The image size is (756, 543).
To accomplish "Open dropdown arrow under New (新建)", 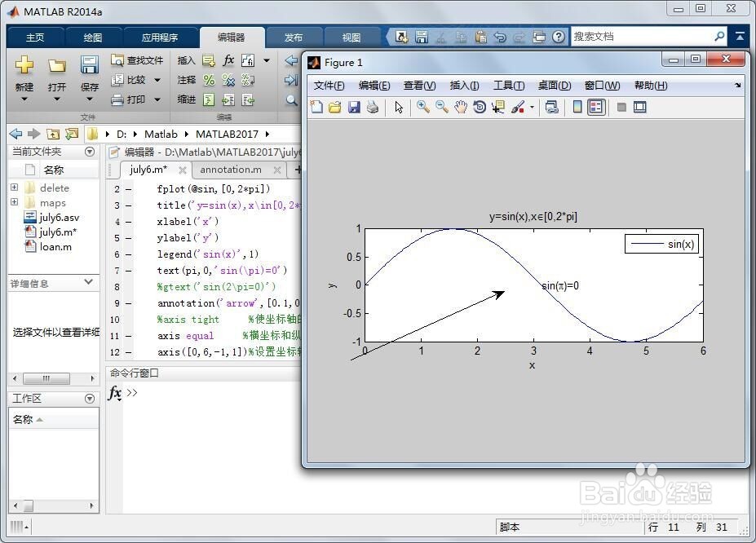I will click(x=24, y=99).
